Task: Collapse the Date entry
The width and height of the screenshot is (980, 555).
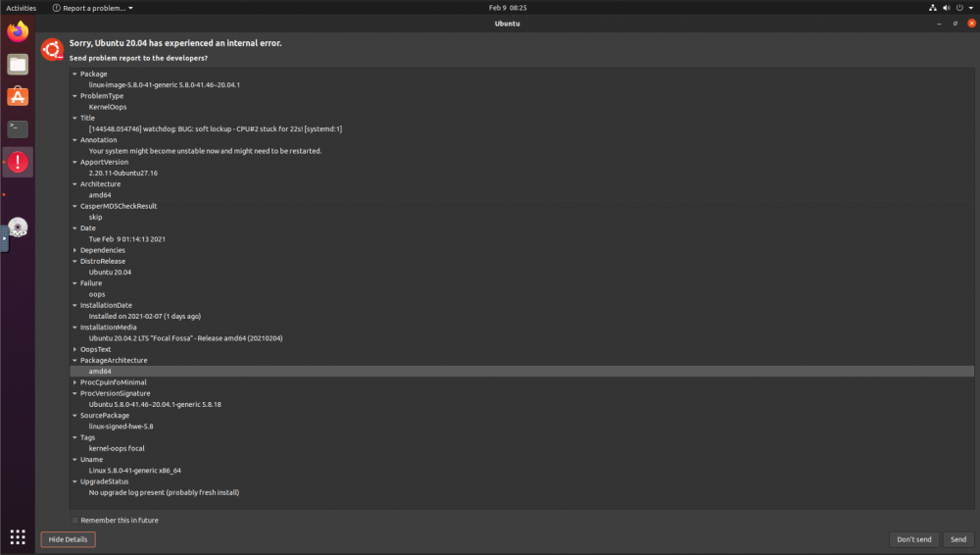Action: (x=75, y=227)
